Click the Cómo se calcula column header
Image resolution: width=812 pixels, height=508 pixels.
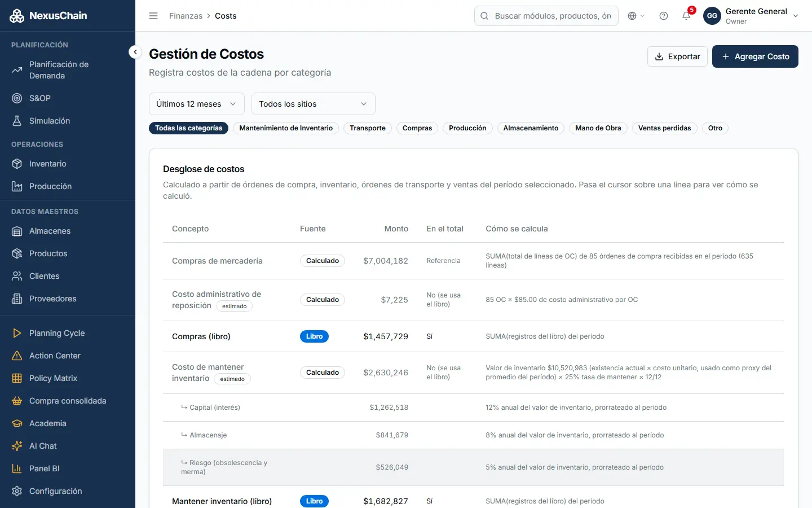tap(517, 229)
